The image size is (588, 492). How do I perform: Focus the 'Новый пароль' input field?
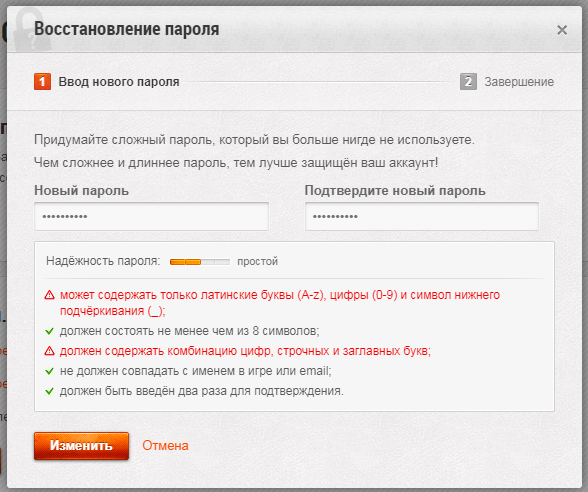click(152, 216)
